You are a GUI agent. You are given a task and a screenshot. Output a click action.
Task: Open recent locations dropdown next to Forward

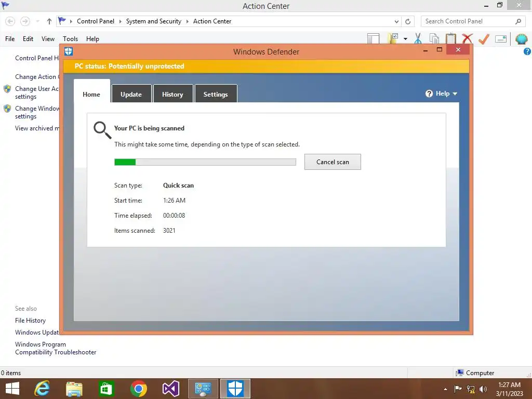point(37,21)
